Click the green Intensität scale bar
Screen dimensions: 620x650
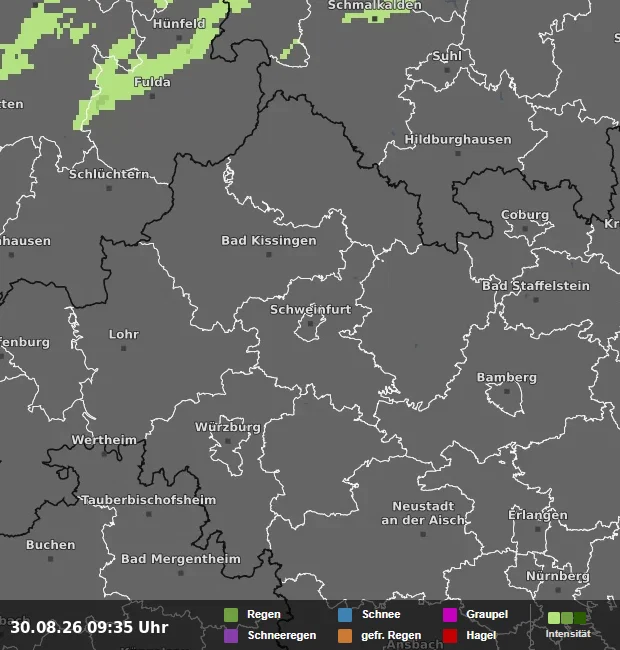click(567, 618)
